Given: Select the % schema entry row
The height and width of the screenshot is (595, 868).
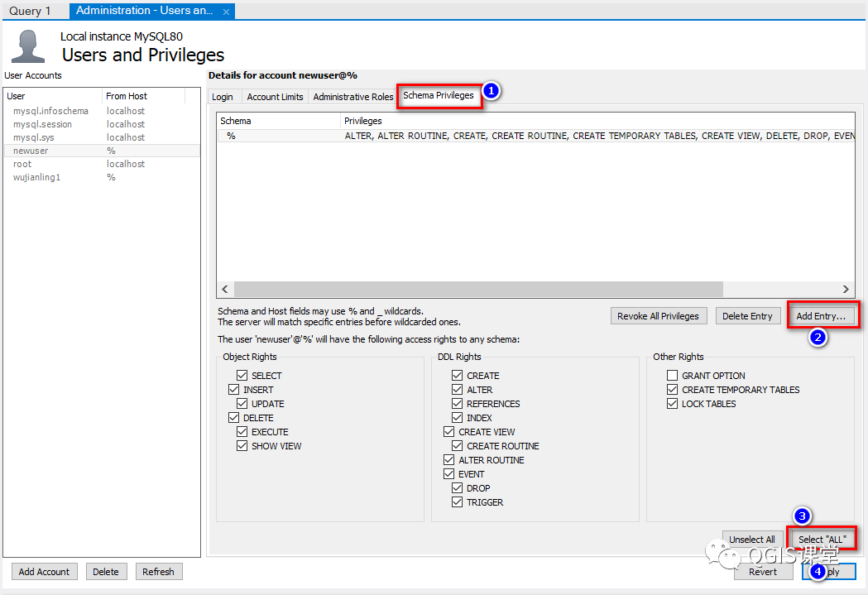Looking at the screenshot, I should (536, 136).
